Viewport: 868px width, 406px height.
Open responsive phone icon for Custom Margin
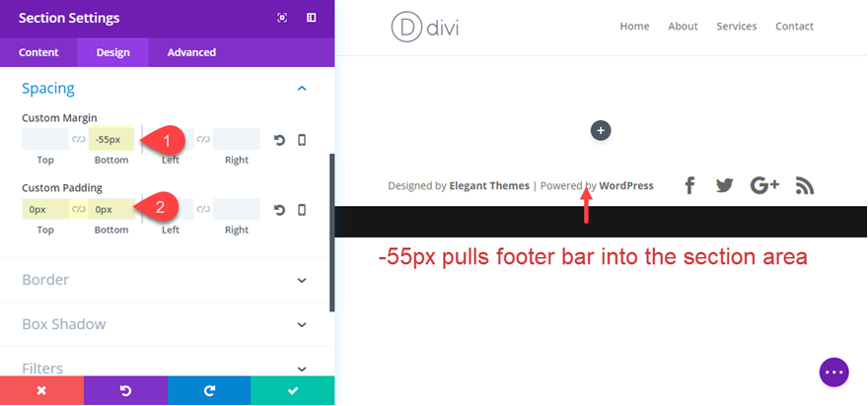pyautogui.click(x=302, y=140)
